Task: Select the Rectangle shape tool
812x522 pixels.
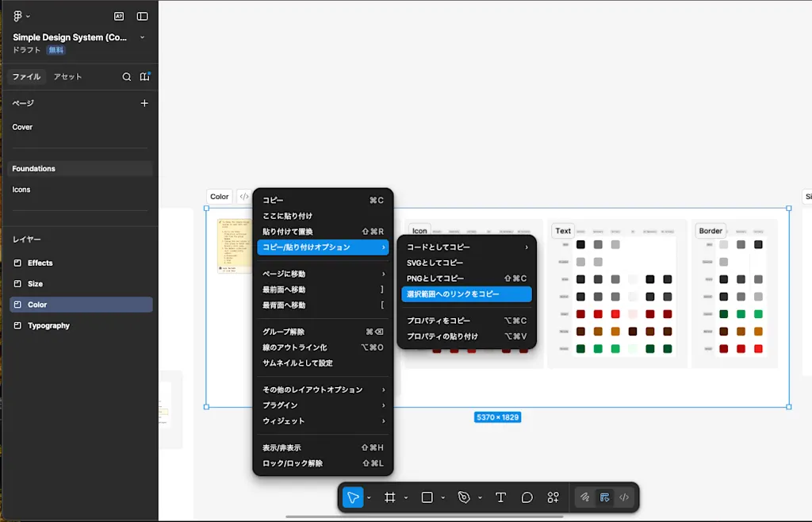Action: [x=427, y=497]
